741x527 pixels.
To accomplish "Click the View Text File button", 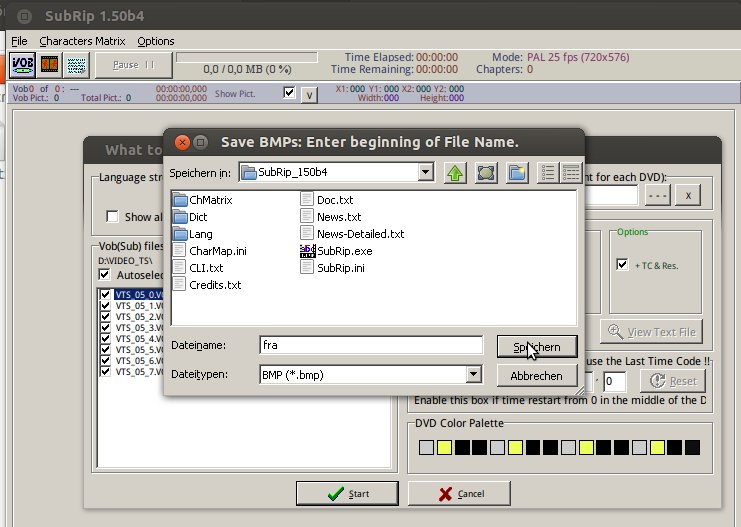I will 652,332.
